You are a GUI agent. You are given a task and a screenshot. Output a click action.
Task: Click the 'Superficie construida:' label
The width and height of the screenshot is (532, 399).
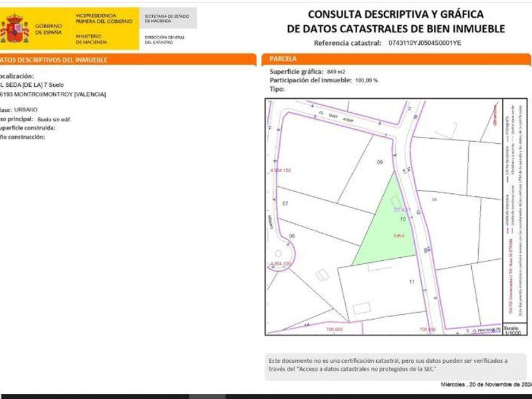(x=27, y=128)
